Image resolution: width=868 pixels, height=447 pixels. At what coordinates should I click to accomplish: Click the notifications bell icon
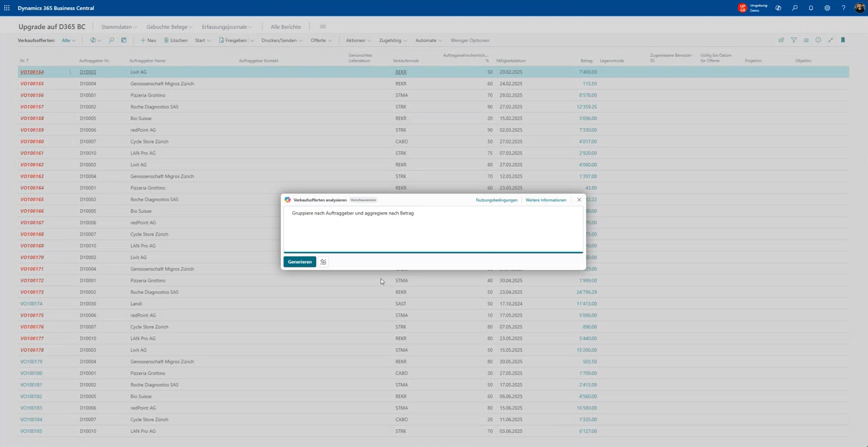(x=811, y=8)
